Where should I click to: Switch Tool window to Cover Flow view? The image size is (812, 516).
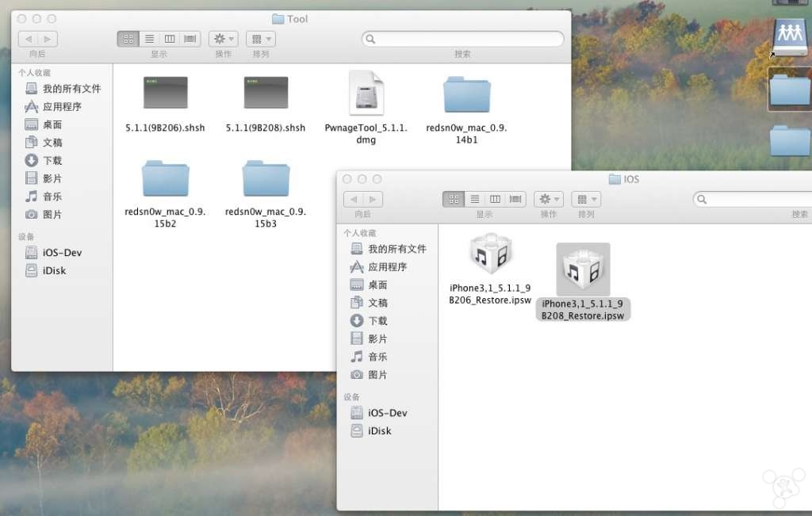tap(190, 39)
